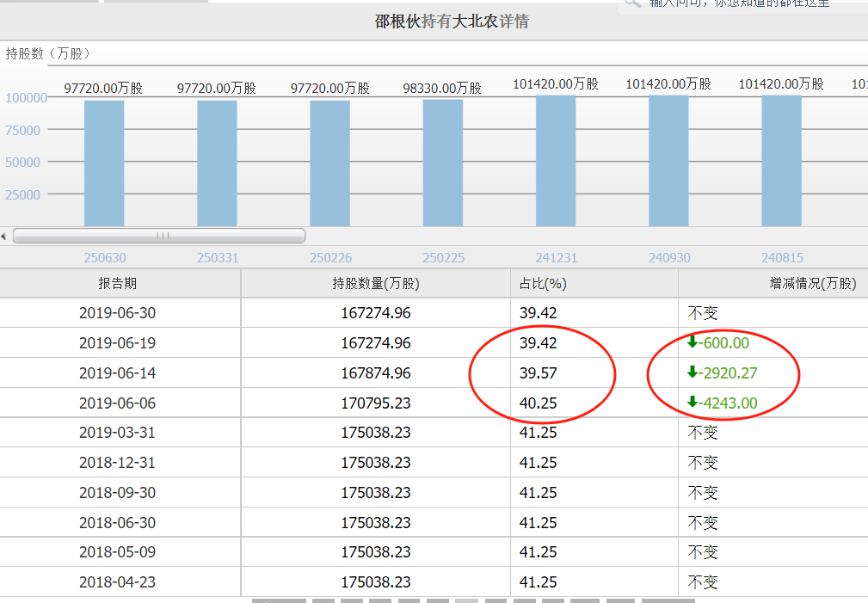
Task: Click the -600.00 decrease value
Action: pos(724,342)
